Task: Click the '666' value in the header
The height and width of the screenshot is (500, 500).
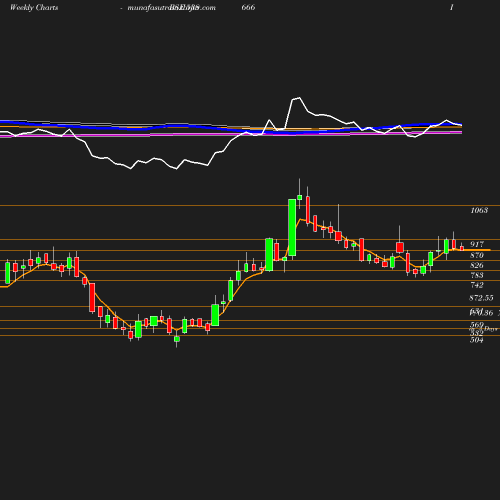Action: 248,7
